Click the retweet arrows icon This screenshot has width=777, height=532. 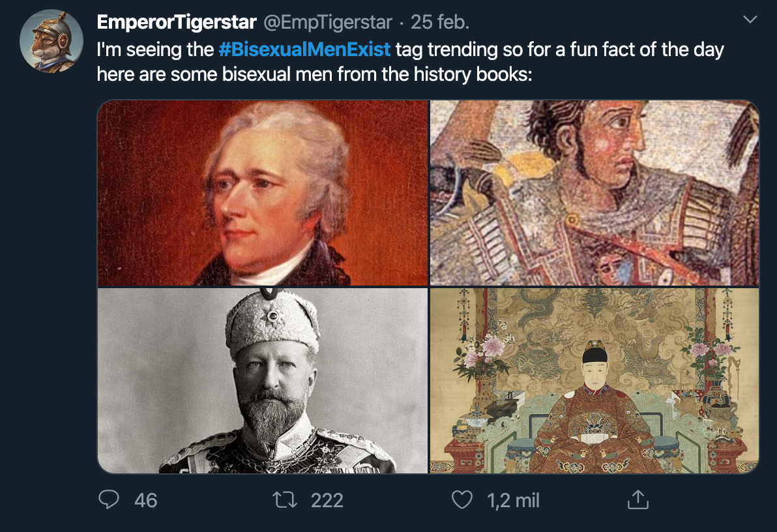[x=286, y=500]
